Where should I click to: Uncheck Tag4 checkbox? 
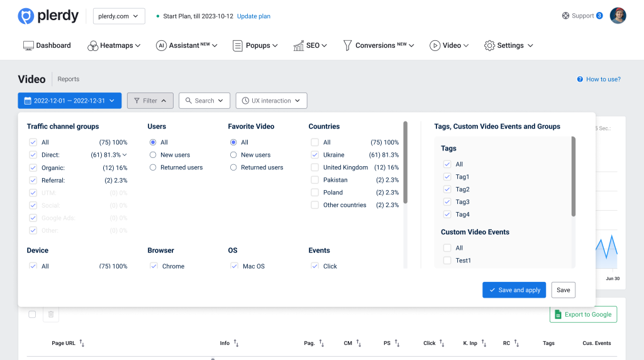tap(447, 214)
